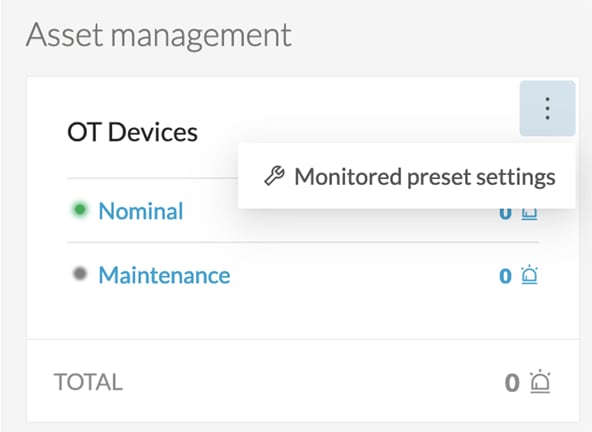The height and width of the screenshot is (432, 592).
Task: Click the wrench icon in the popup menu
Action: (274, 176)
